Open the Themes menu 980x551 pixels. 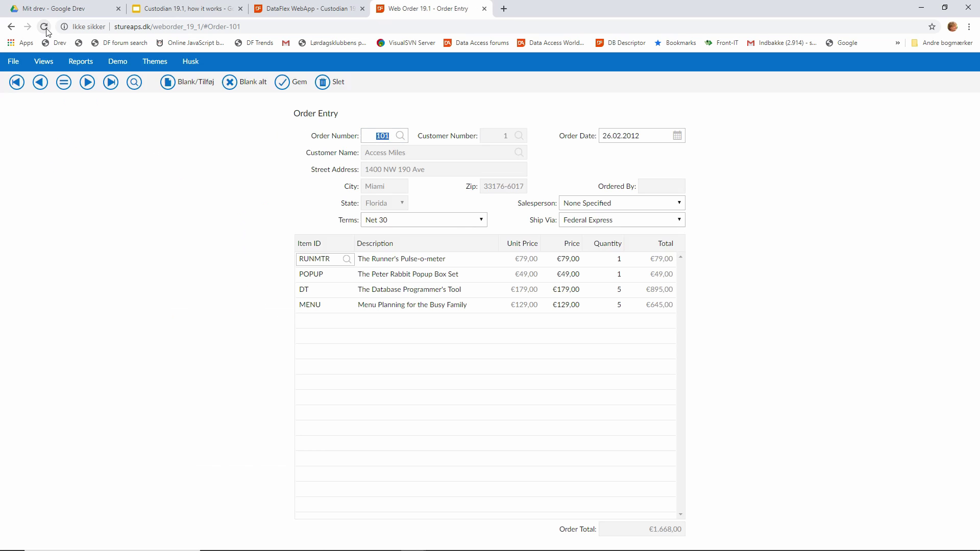pyautogui.click(x=155, y=61)
